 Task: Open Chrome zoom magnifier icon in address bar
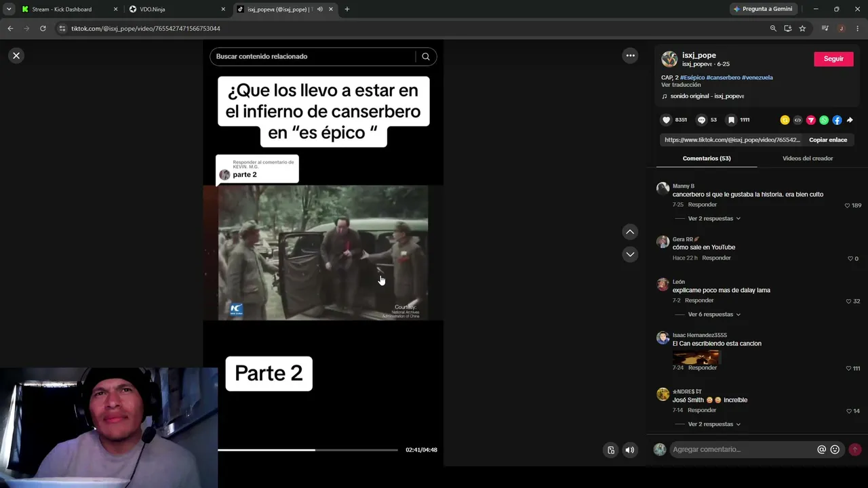pyautogui.click(x=773, y=28)
